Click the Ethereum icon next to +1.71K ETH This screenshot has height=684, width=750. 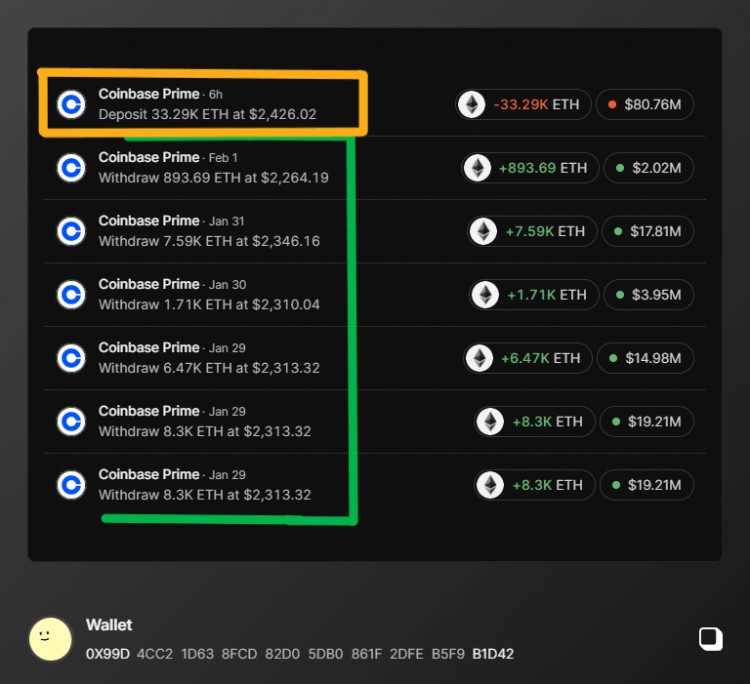pyautogui.click(x=485, y=295)
